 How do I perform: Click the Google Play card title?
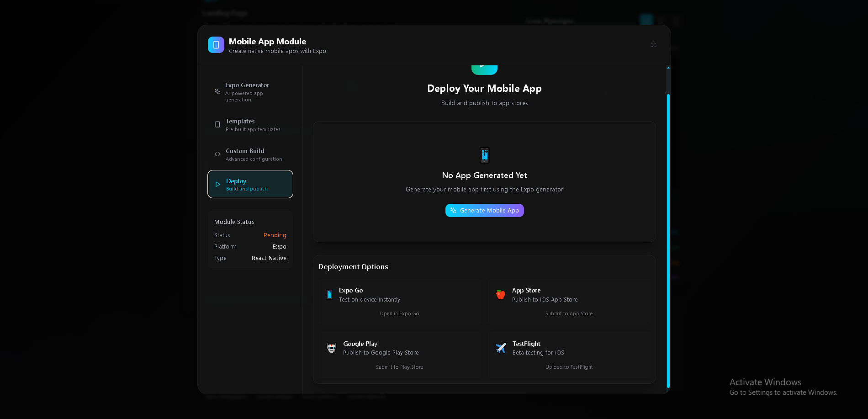click(x=360, y=344)
